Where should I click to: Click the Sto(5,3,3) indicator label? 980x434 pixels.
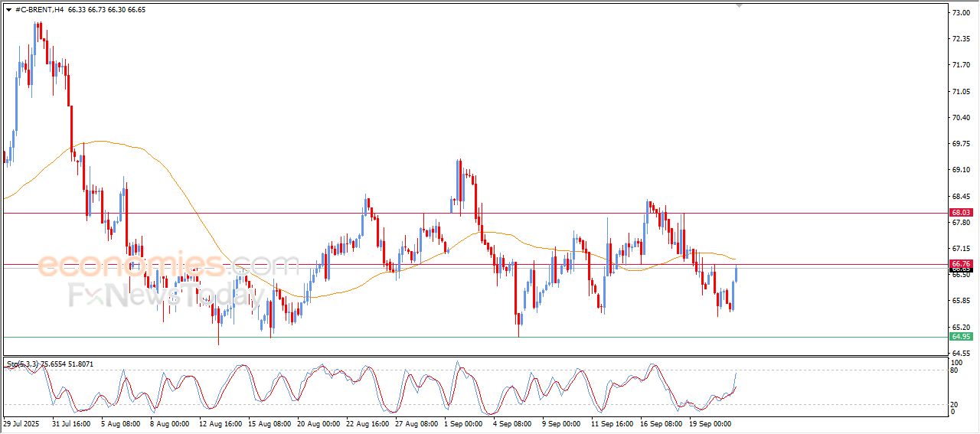click(21, 363)
